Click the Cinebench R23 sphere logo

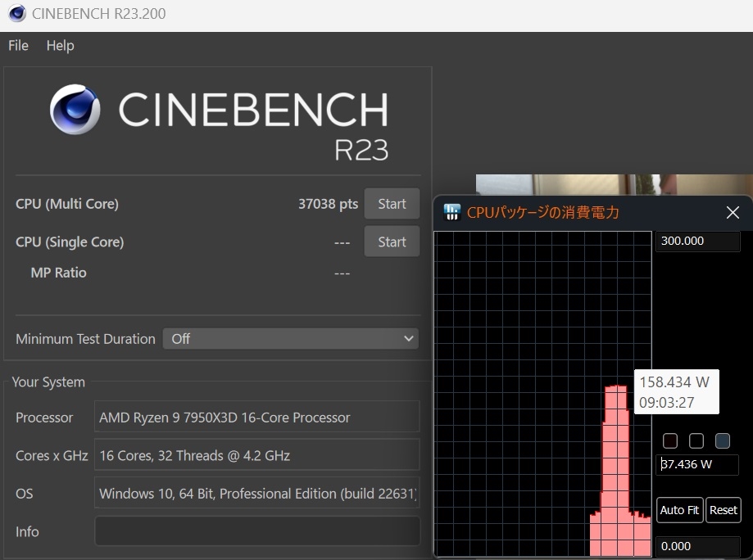click(75, 110)
